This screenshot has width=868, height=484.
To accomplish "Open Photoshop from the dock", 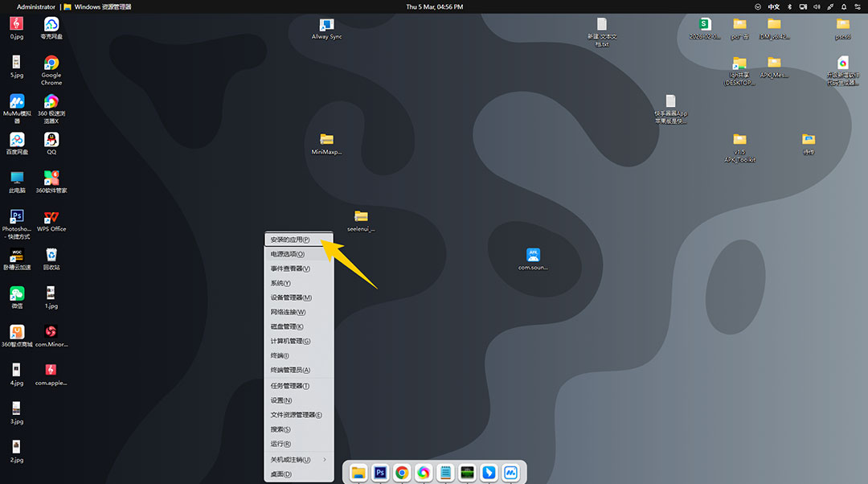I will click(x=379, y=473).
